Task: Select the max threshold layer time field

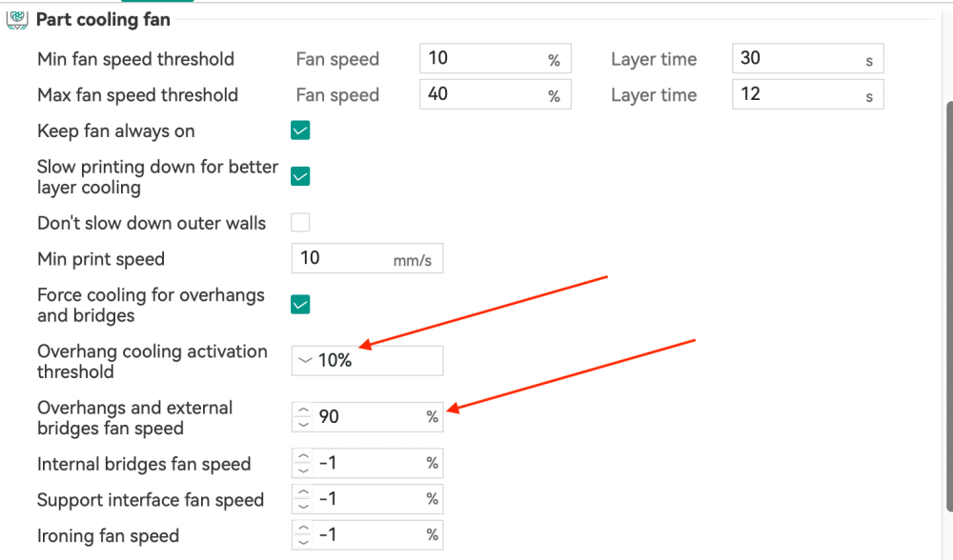Action: click(796, 94)
